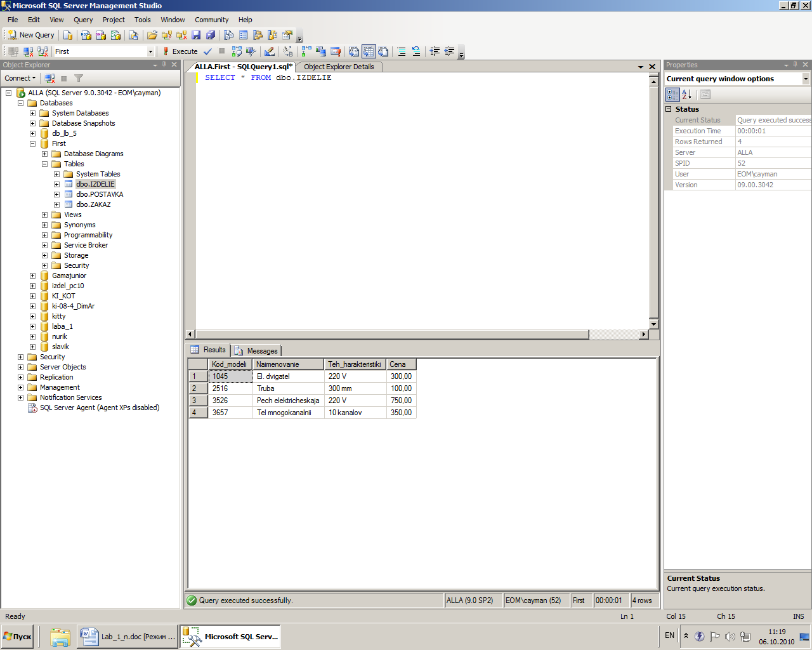This screenshot has height=650, width=812.
Task: Open the Template Explorer icon
Action: pyautogui.click(x=273, y=35)
